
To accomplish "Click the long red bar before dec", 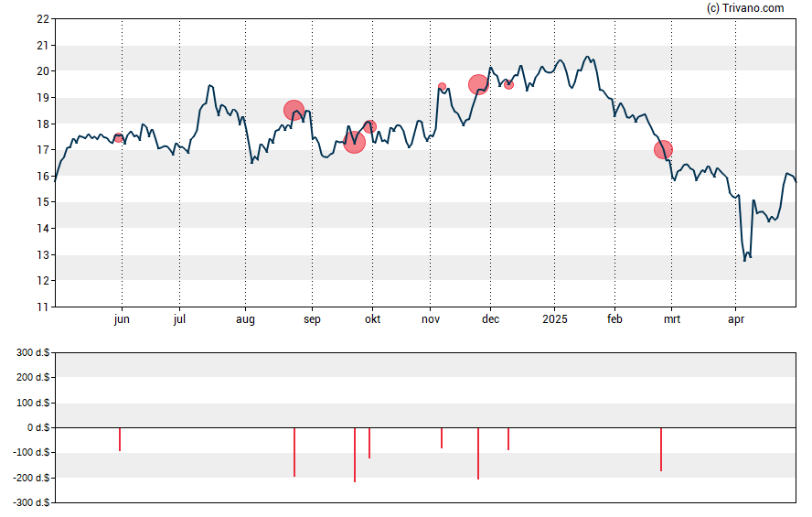I will pos(478,453).
